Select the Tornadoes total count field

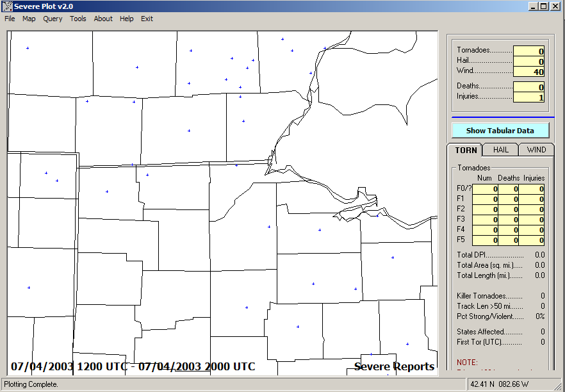(529, 51)
